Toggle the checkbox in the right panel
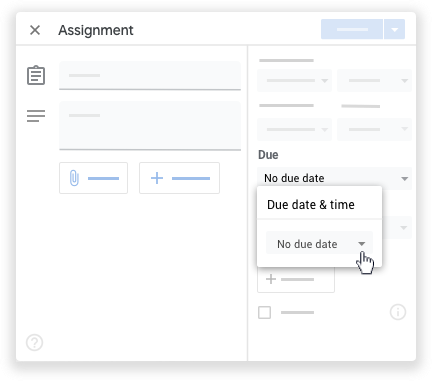The height and width of the screenshot is (381, 432). coord(264,313)
